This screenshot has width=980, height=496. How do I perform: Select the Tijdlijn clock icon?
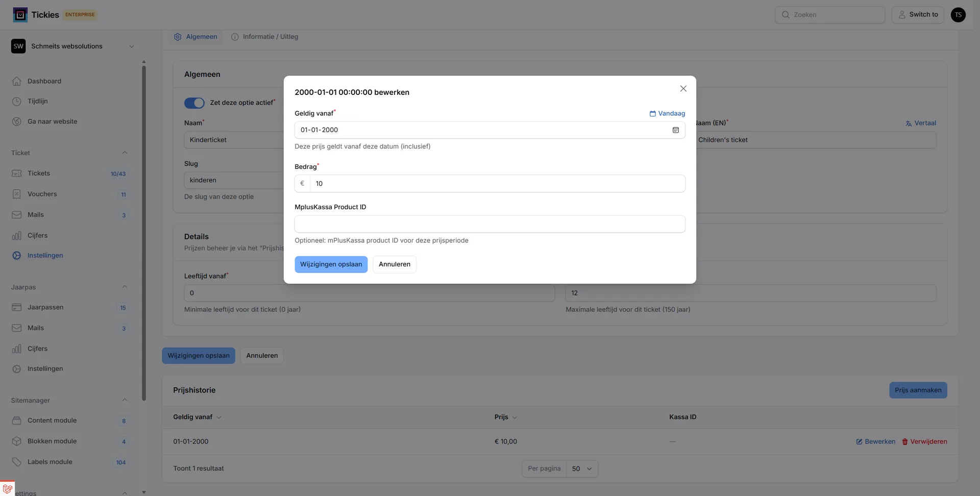17,101
